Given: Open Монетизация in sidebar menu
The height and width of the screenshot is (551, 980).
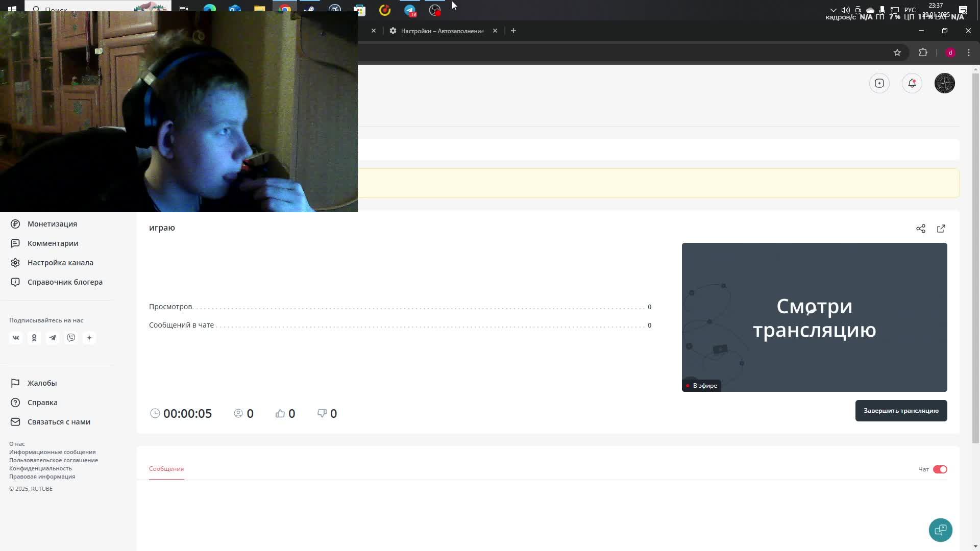Looking at the screenshot, I should pyautogui.click(x=52, y=224).
